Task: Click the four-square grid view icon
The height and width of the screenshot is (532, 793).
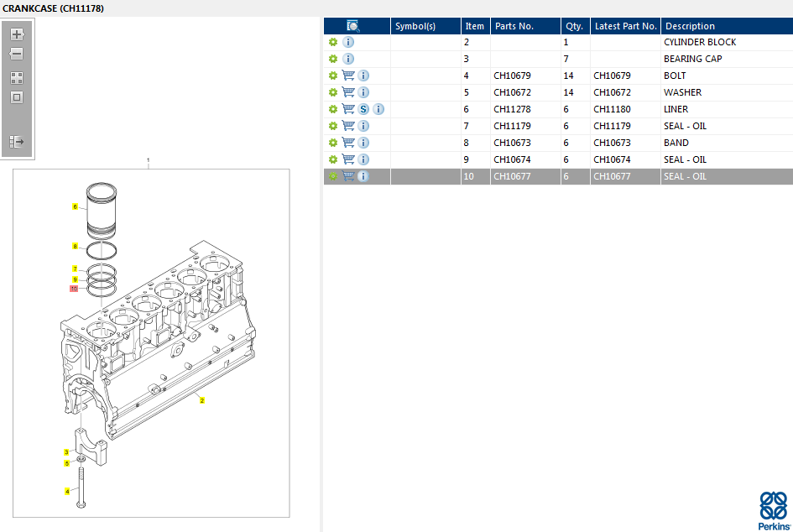Action: pos(17,77)
